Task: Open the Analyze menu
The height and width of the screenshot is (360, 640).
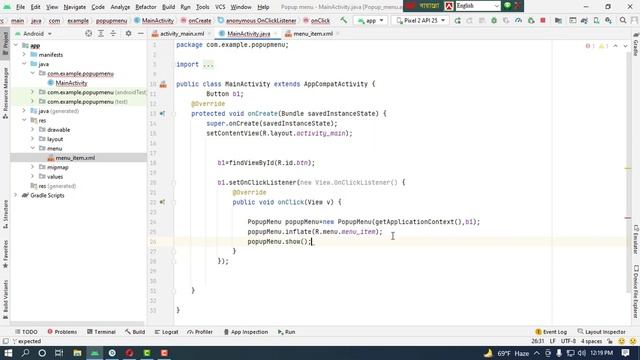Action: [120, 7]
